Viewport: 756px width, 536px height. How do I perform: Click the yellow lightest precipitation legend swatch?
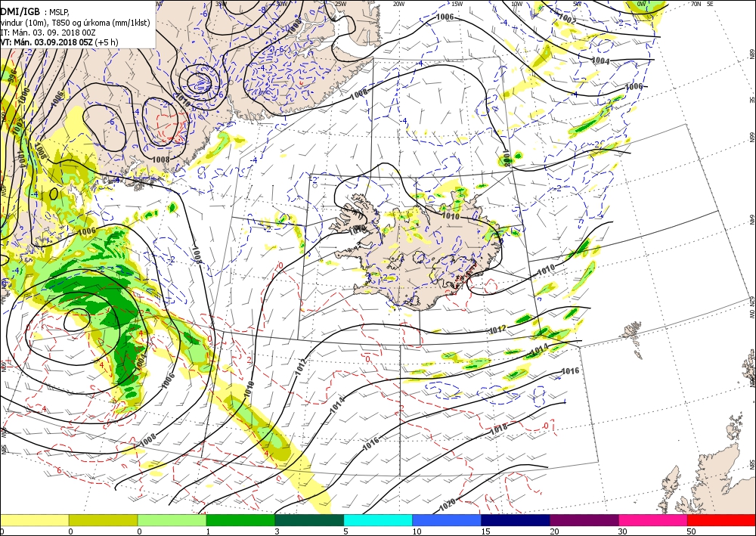34,520
